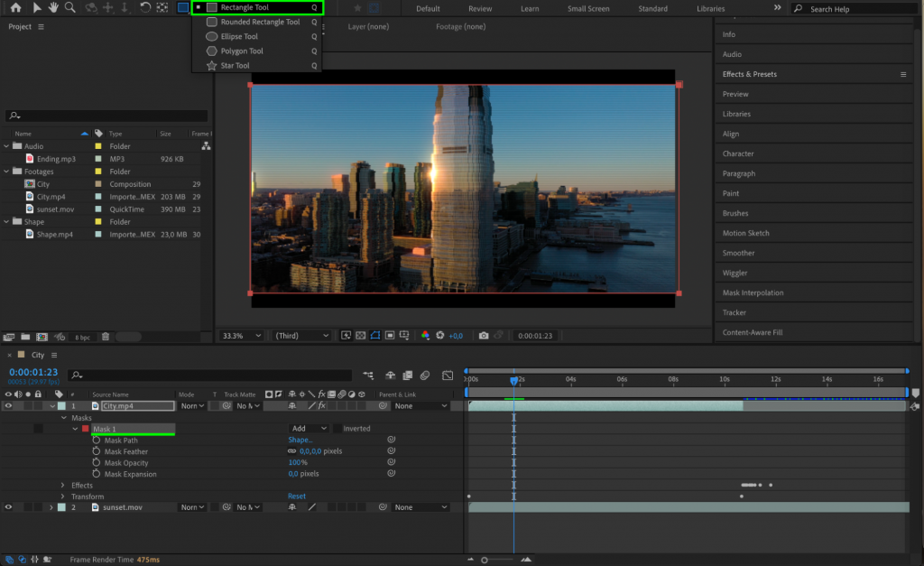
Task: Open the mask mode Add dropdown
Action: [x=307, y=428]
